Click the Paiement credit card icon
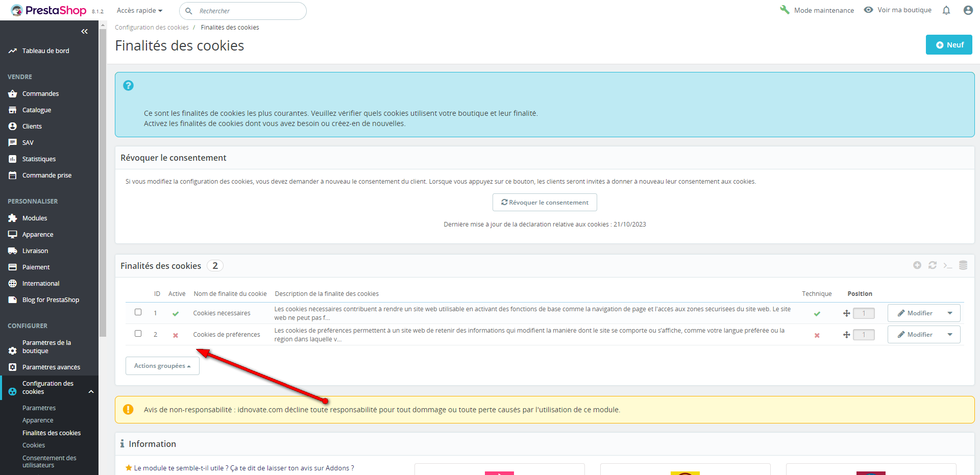 [13, 267]
